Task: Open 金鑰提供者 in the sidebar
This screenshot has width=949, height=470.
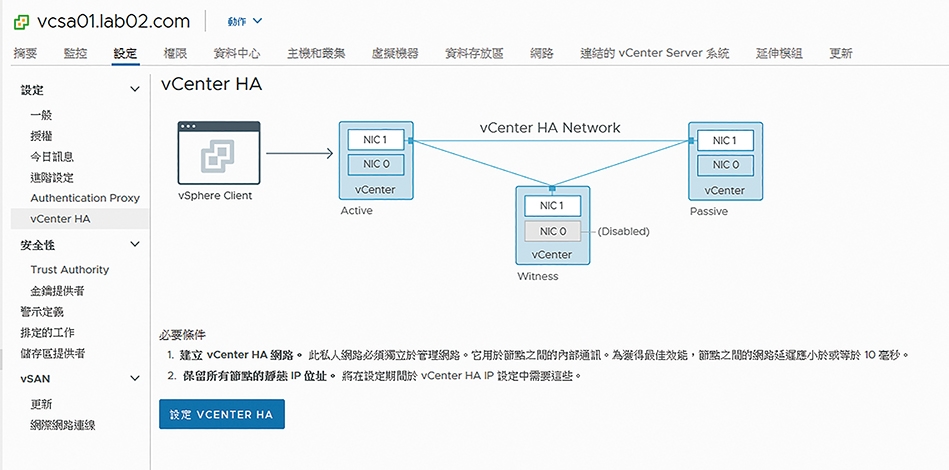Action: pos(57,291)
